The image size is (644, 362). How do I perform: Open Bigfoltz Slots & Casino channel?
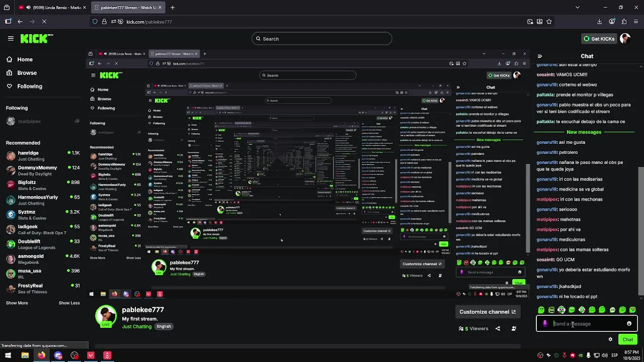(43, 186)
